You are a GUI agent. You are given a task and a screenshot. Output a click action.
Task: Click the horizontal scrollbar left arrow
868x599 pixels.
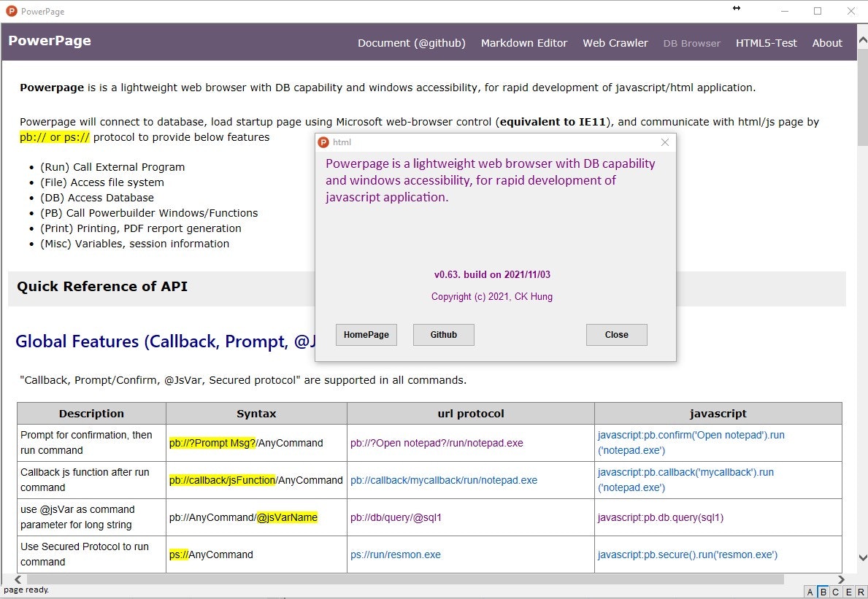(18, 579)
